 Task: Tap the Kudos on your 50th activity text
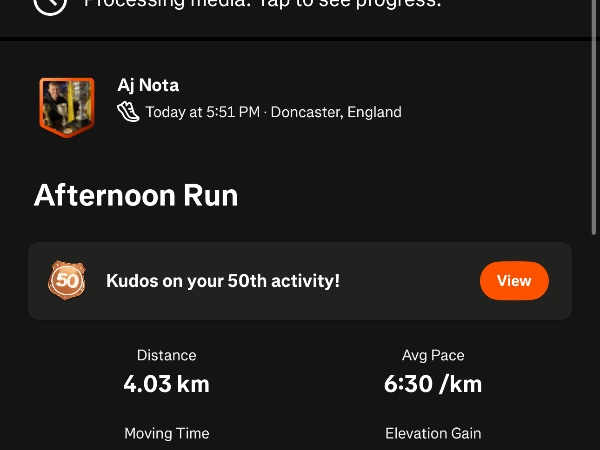click(x=223, y=281)
